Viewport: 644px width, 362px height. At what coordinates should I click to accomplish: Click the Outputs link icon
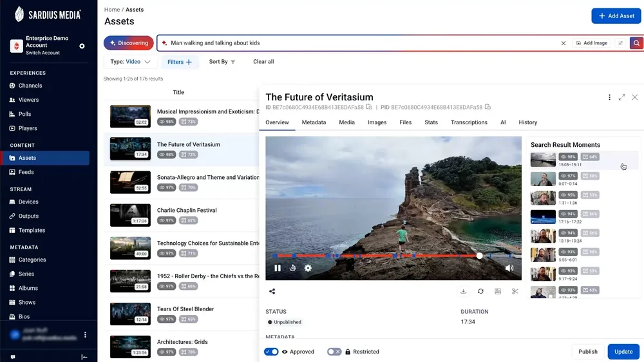12,216
